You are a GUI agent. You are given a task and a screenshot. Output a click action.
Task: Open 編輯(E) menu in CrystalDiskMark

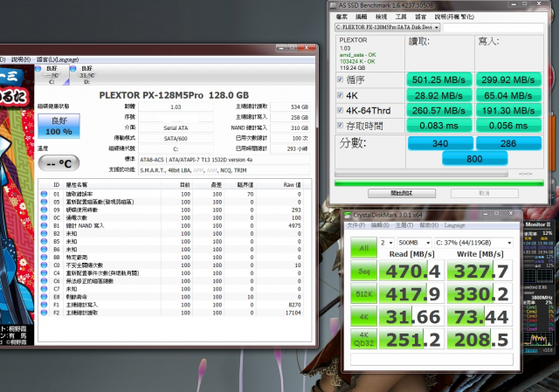coord(380,225)
